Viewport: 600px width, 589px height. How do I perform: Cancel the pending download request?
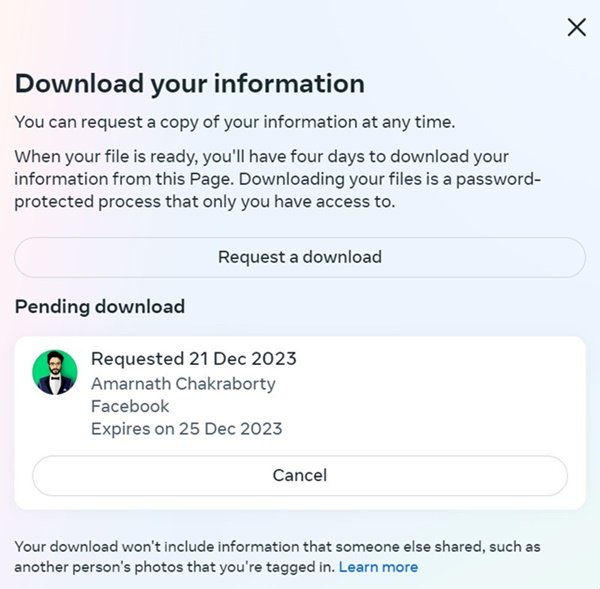click(x=300, y=475)
